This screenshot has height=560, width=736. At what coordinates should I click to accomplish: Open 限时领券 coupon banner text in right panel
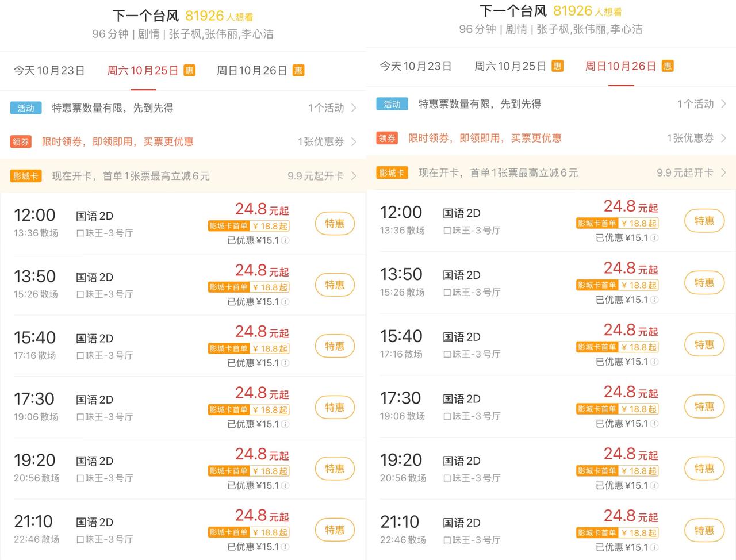(484, 139)
